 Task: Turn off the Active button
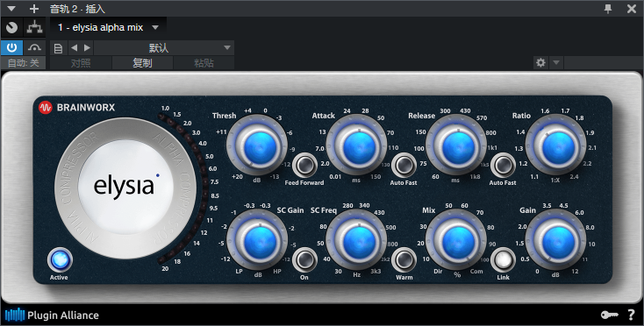coord(60,260)
